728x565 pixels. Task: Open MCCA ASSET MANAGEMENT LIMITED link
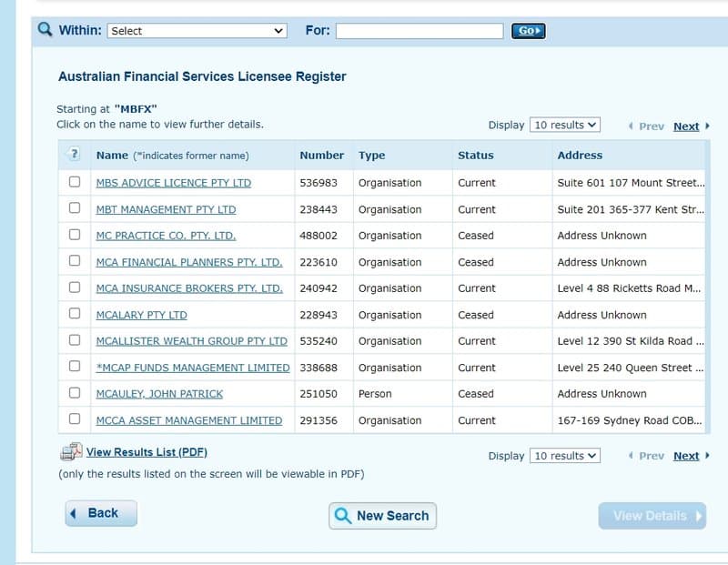(189, 420)
